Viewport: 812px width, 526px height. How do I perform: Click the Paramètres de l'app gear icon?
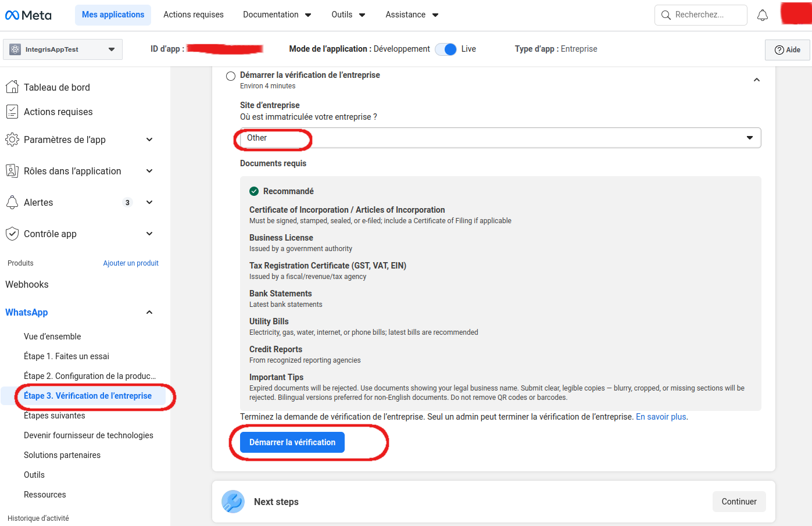coord(12,139)
